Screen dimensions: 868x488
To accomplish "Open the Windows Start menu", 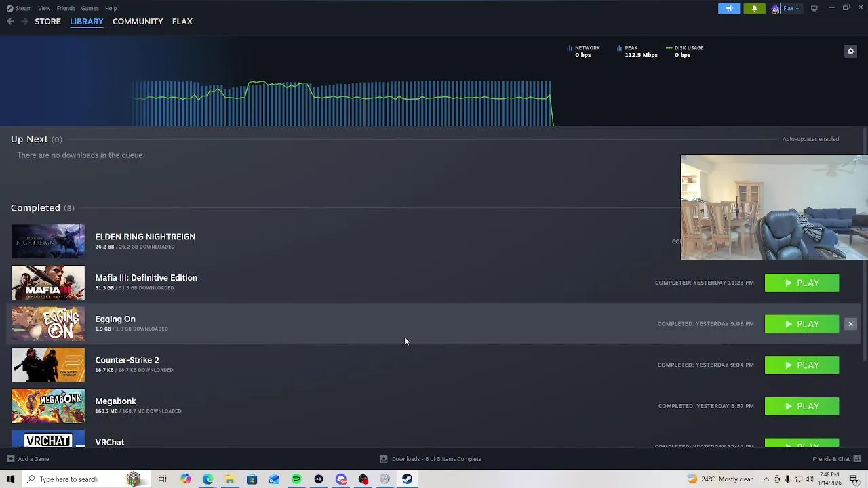I will click(10, 479).
